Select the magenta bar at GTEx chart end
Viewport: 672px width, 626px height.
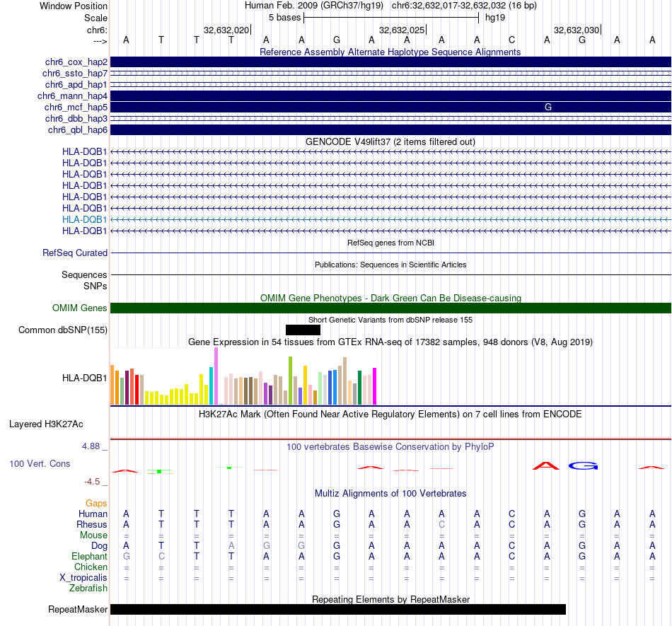(375, 386)
